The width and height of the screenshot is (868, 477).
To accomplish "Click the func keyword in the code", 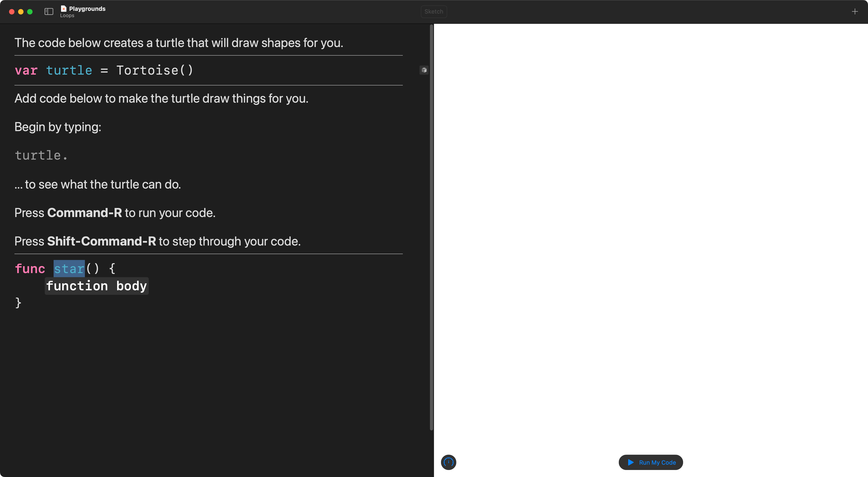I will coord(30,269).
